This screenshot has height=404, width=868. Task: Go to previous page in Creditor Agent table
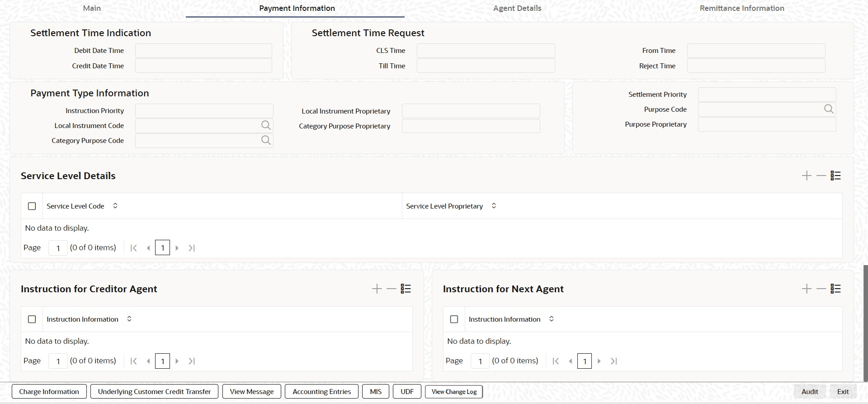(x=148, y=361)
